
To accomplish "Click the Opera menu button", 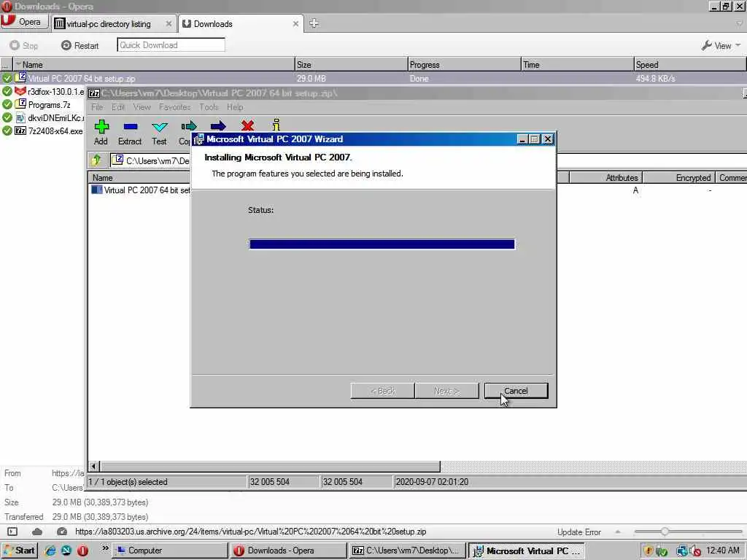I will click(x=24, y=22).
